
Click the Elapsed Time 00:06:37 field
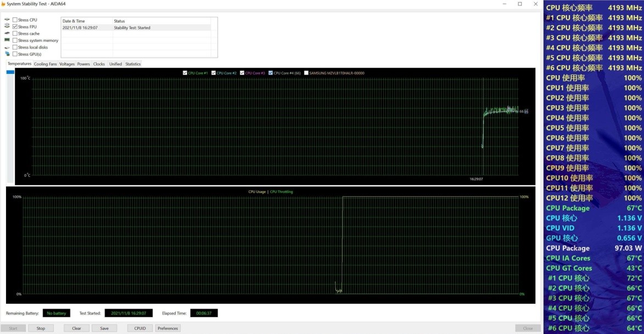tap(204, 313)
